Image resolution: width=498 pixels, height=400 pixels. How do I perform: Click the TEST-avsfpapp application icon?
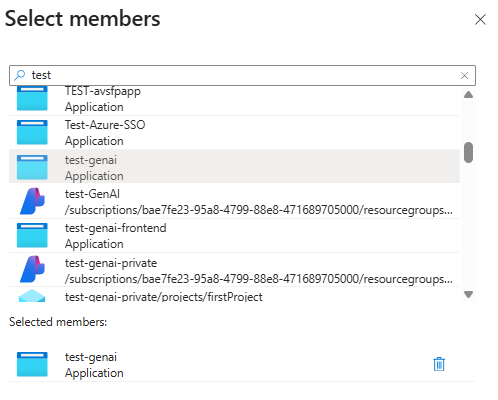32,98
